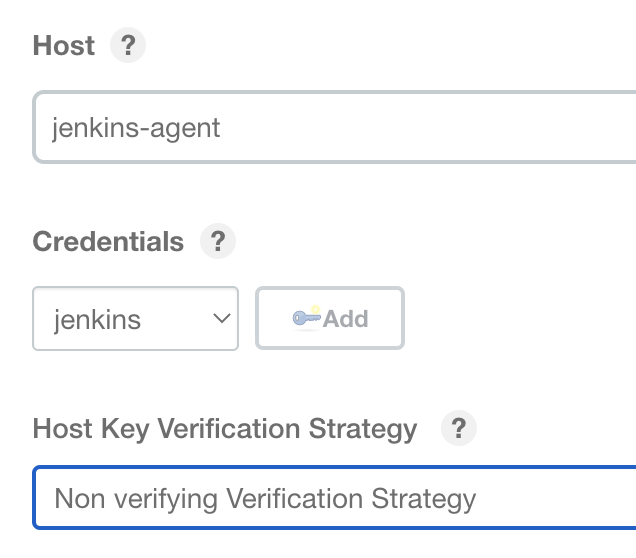Click the Host Key Verification Strategy label

click(225, 429)
